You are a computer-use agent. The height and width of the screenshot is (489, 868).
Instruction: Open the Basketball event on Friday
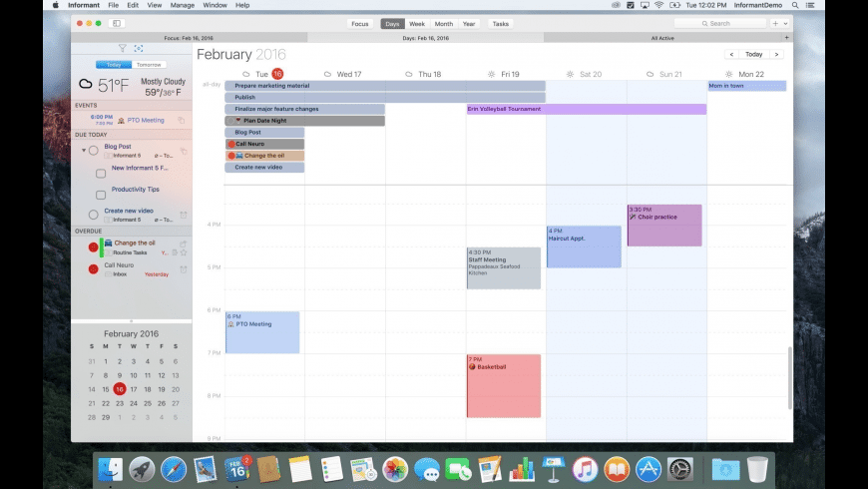pos(504,386)
